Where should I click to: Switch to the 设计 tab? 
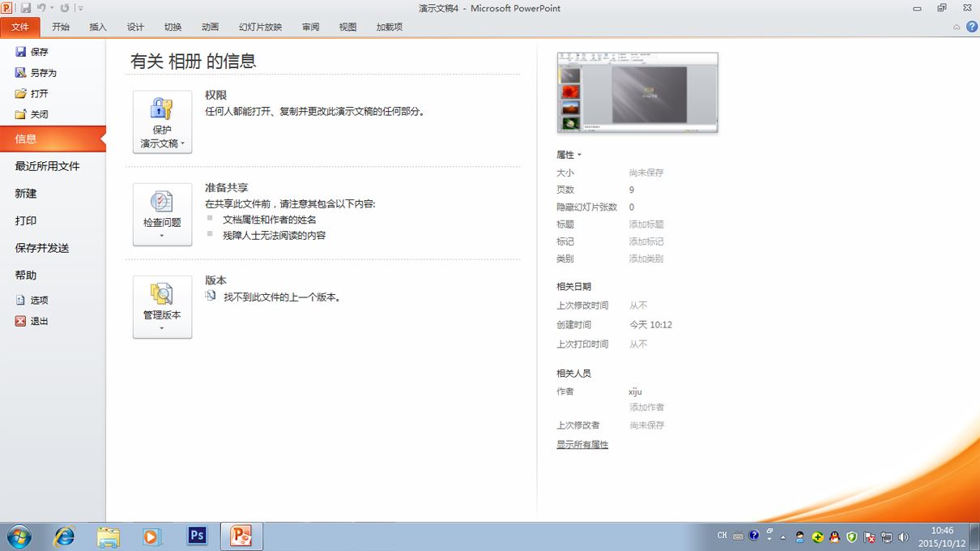pyautogui.click(x=135, y=27)
